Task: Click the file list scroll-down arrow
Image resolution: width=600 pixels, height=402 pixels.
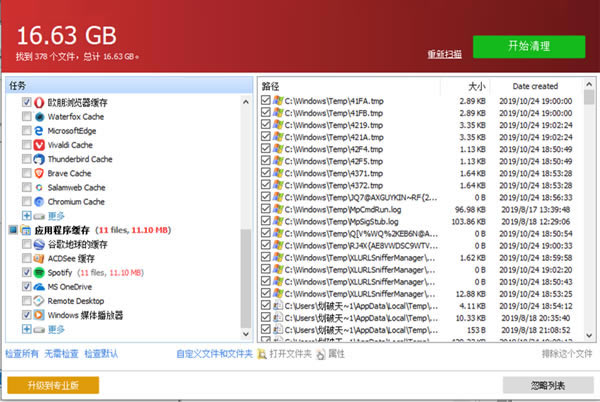Action: [x=589, y=335]
